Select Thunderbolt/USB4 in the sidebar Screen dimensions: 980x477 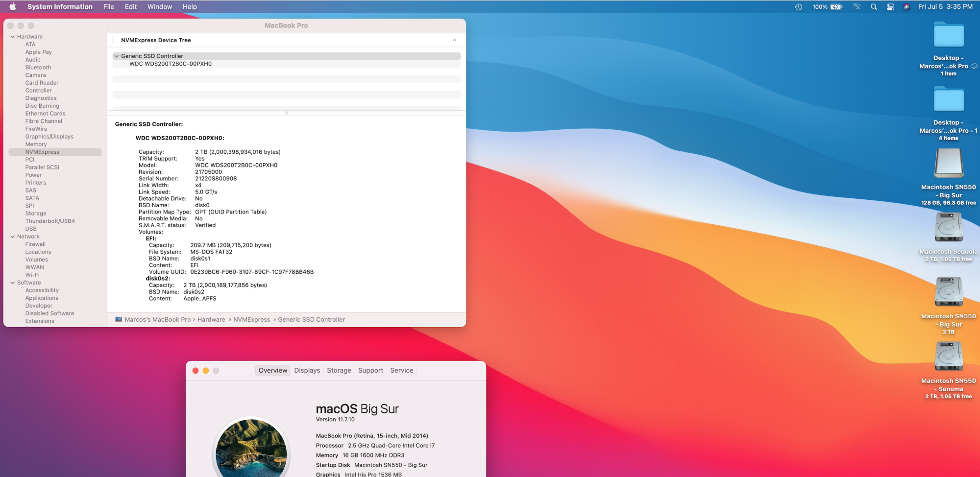pos(50,221)
